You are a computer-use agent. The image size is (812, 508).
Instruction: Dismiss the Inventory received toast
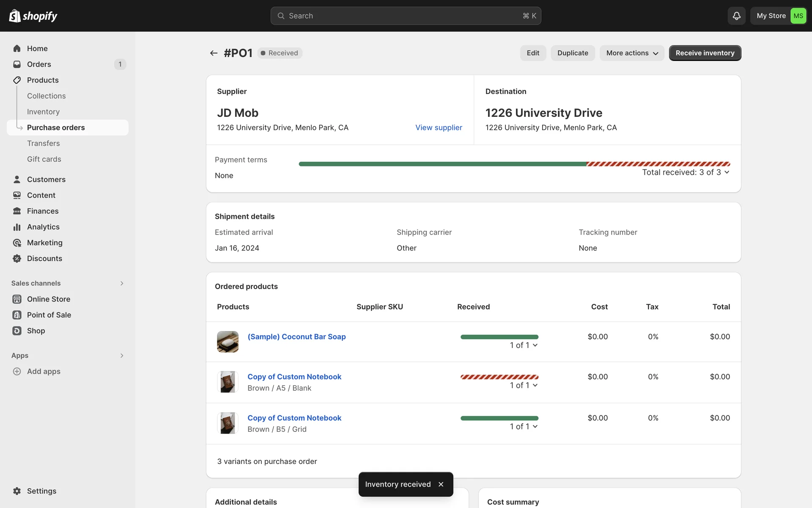[x=441, y=484]
